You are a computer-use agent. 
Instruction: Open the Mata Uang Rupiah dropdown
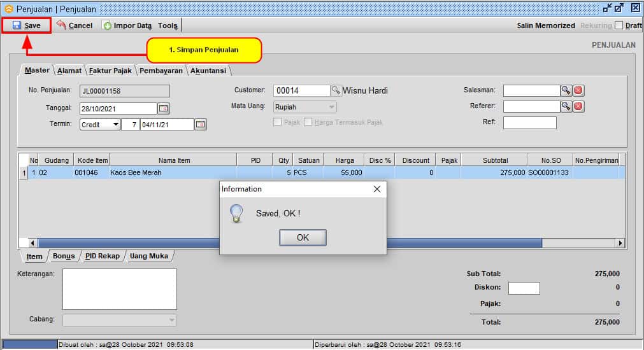click(332, 107)
